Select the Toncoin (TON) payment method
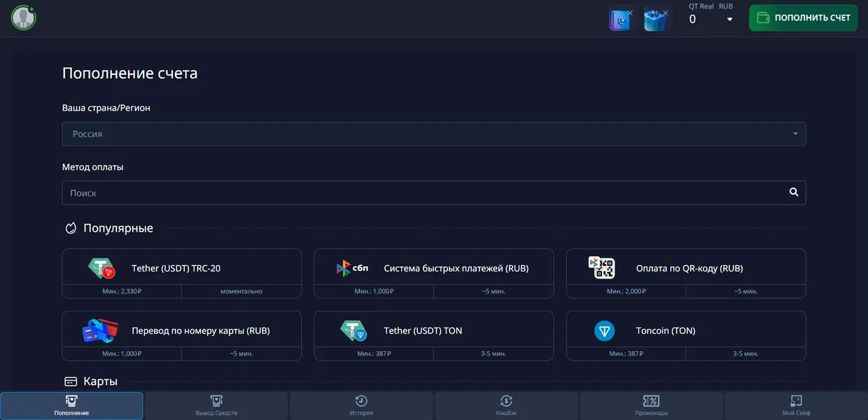Screen dimensions: 868x420 coord(685,330)
